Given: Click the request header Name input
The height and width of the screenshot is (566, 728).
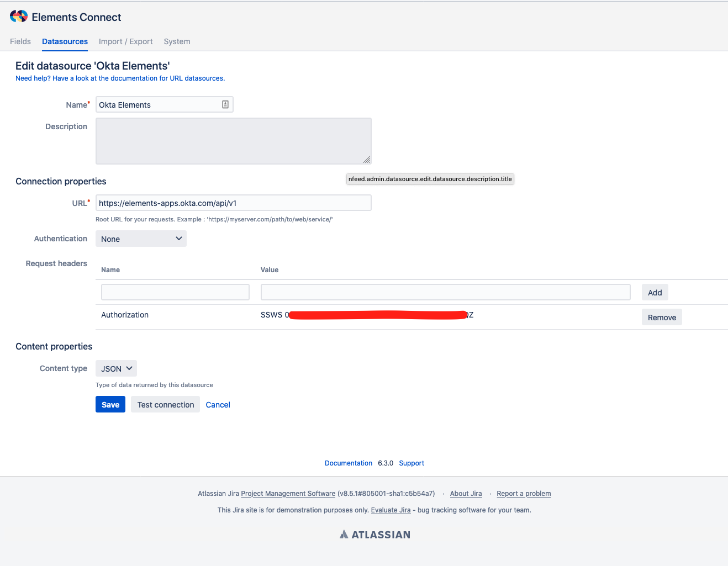Looking at the screenshot, I should [175, 292].
